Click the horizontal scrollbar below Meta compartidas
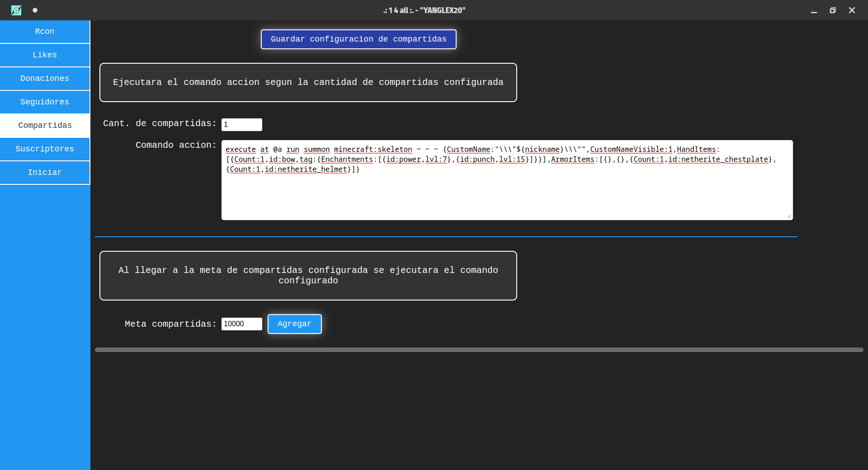The width and height of the screenshot is (868, 470). tap(479, 350)
